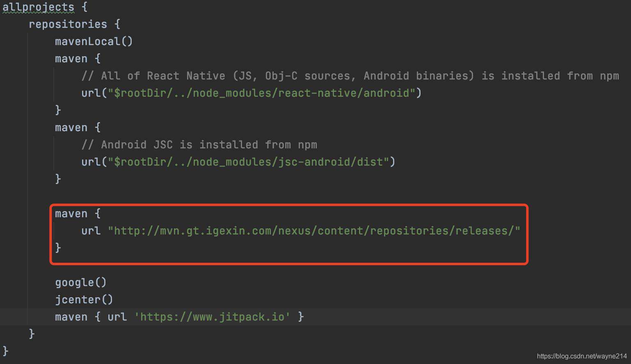Click the closing brace after the react-native url
Image resolution: width=631 pixels, height=364 pixels.
click(58, 110)
